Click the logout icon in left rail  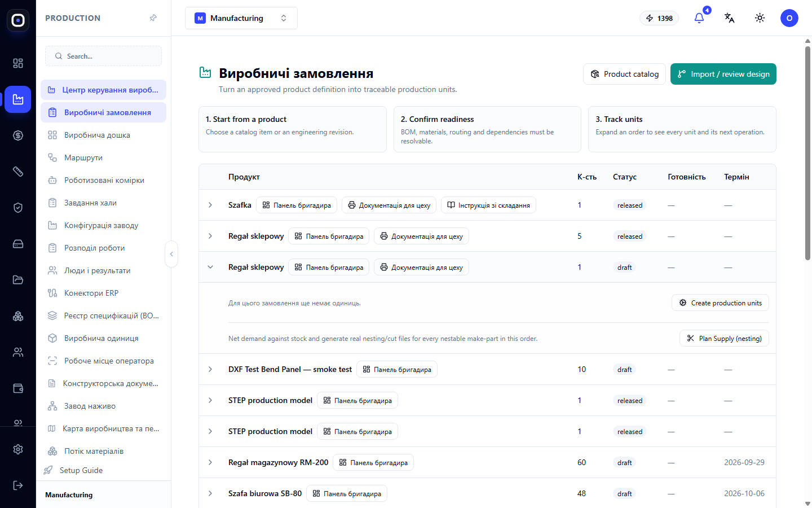coord(18,485)
